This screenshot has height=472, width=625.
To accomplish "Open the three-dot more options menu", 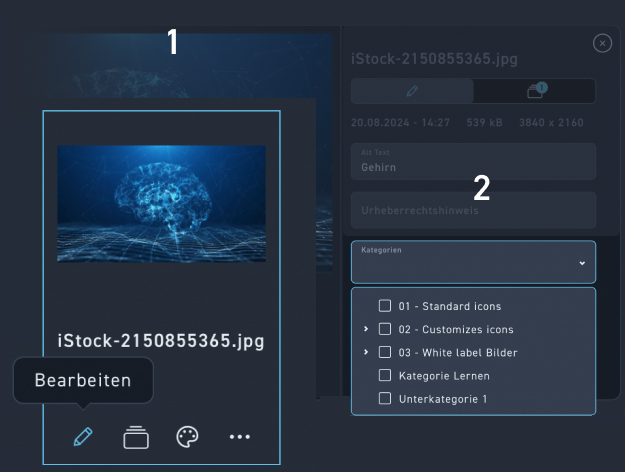I will pyautogui.click(x=239, y=437).
